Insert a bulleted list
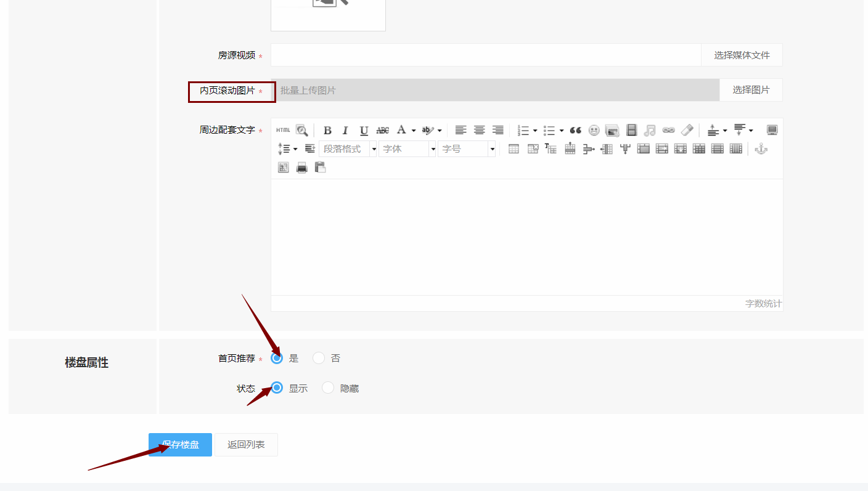The height and width of the screenshot is (491, 868). point(549,130)
